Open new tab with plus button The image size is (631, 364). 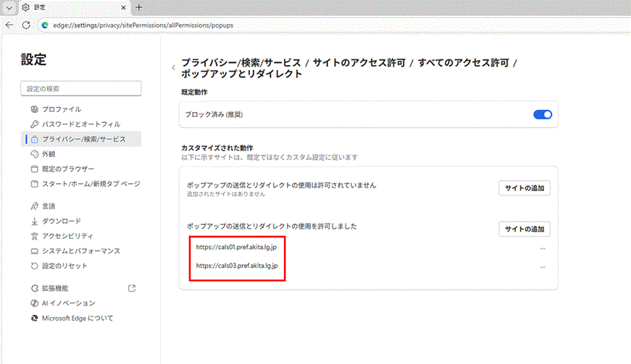click(139, 7)
